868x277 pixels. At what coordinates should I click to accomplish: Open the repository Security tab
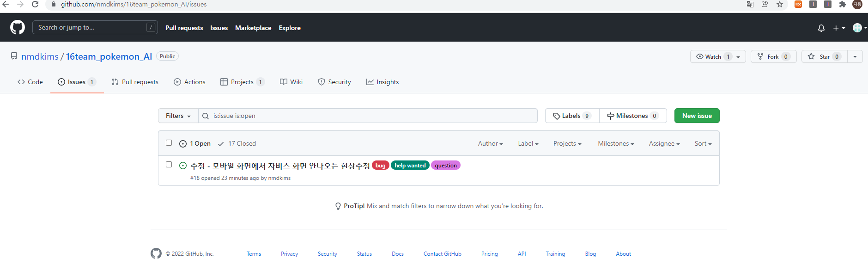(334, 82)
